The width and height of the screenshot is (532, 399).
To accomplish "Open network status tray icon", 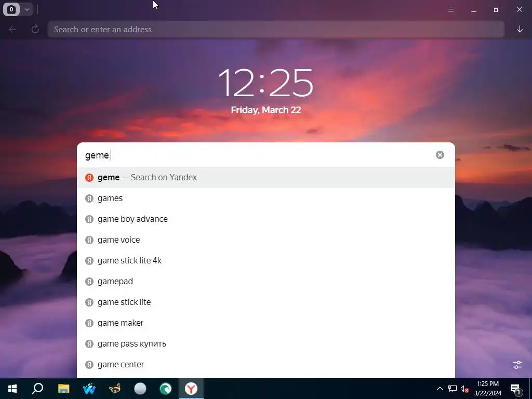I will (x=453, y=389).
